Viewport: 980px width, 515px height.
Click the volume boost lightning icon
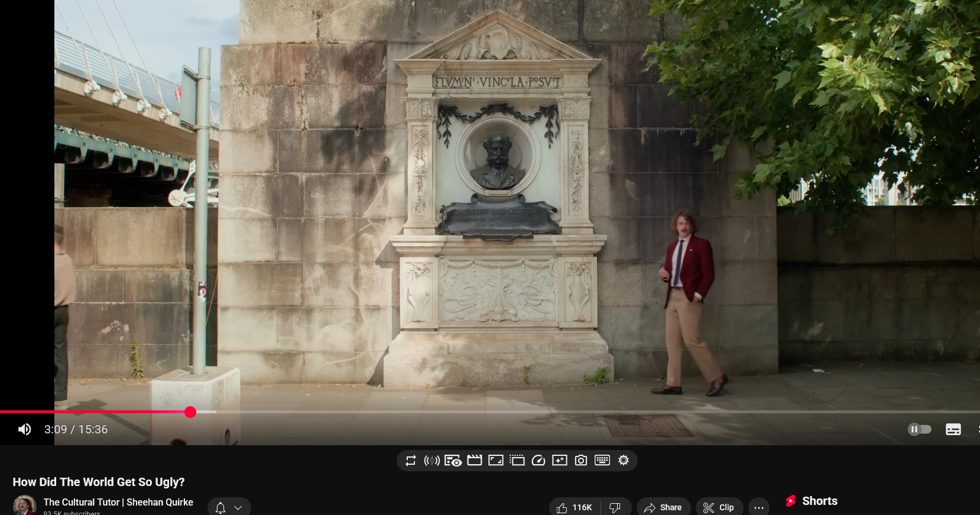(432, 461)
